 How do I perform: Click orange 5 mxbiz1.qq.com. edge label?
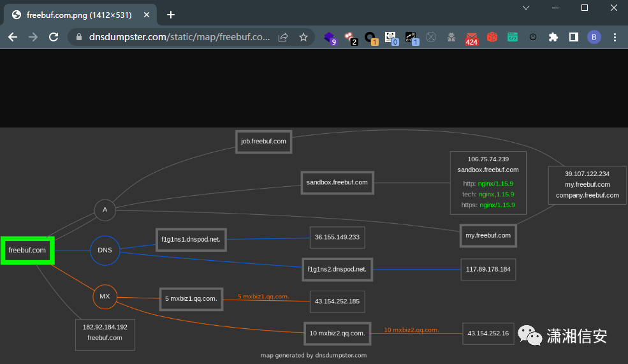[263, 296]
